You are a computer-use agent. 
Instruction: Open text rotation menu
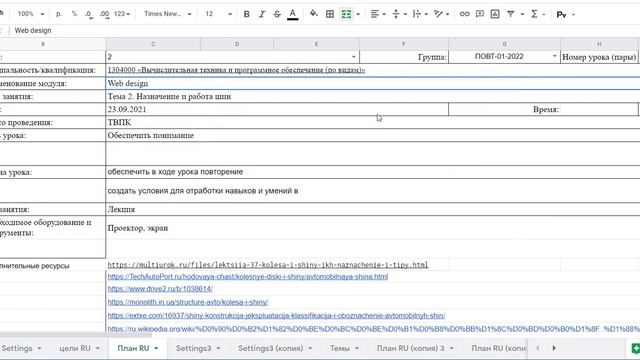click(441, 14)
